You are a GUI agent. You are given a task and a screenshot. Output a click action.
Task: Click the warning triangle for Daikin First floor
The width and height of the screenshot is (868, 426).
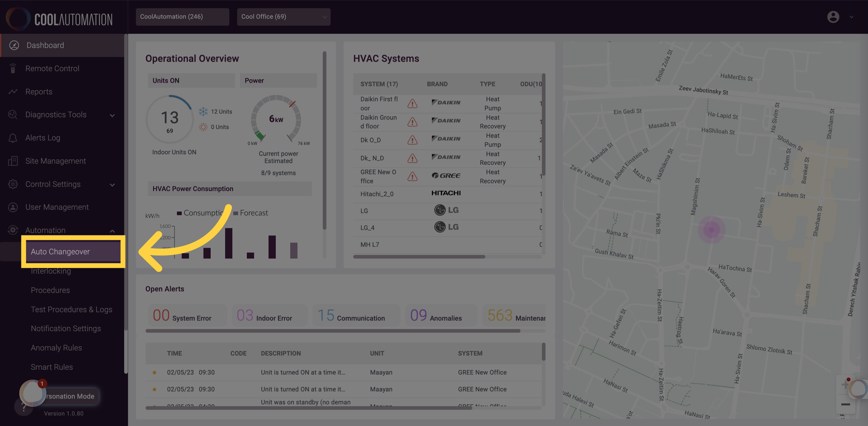click(x=412, y=103)
